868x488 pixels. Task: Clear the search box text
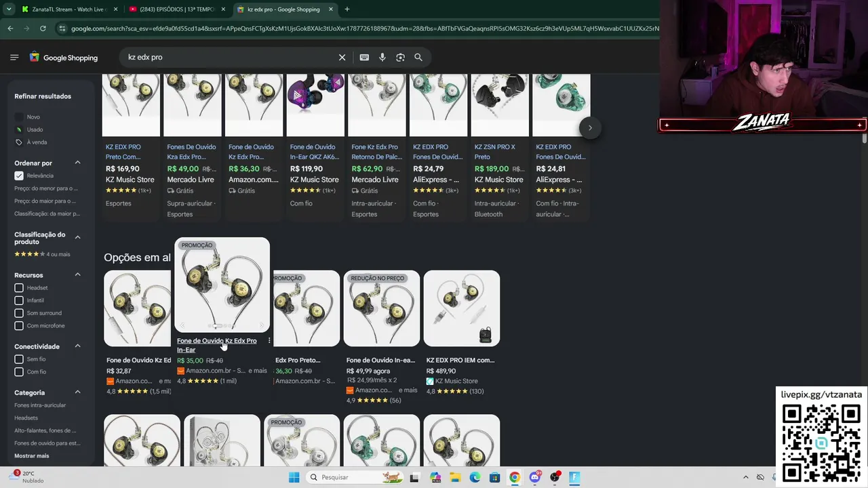tap(342, 58)
